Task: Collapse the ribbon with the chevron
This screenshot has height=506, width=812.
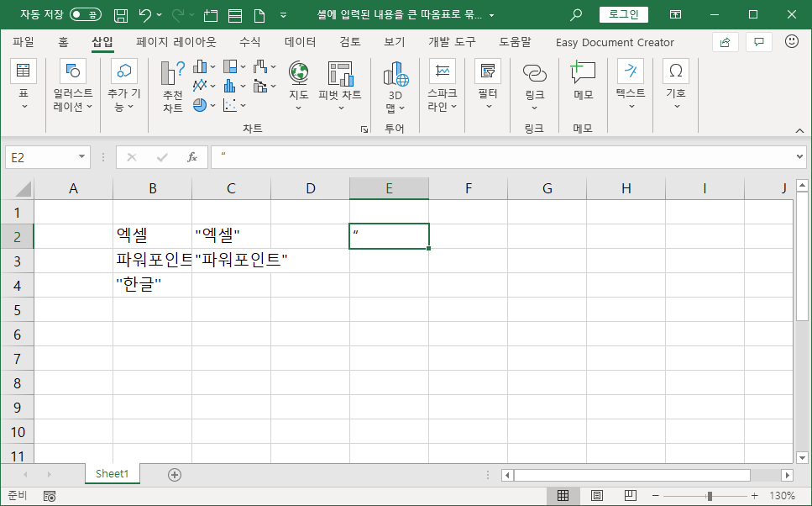Action: [799, 130]
